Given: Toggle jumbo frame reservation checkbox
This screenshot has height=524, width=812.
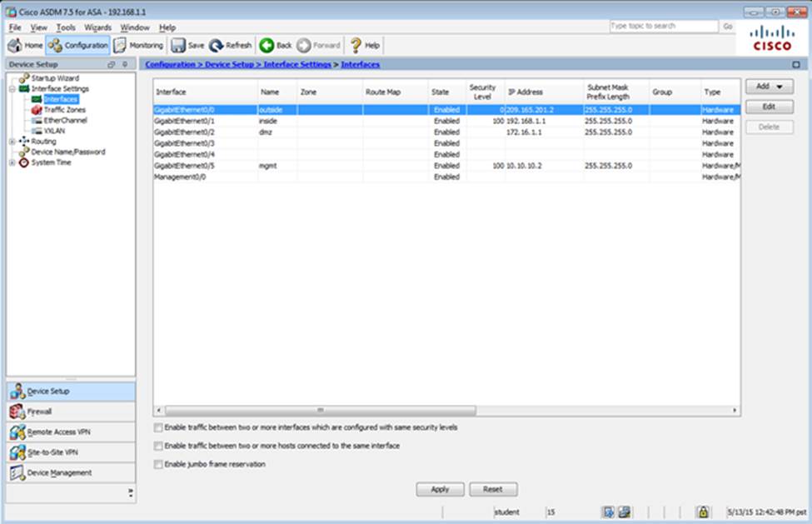Looking at the screenshot, I should click(x=158, y=464).
